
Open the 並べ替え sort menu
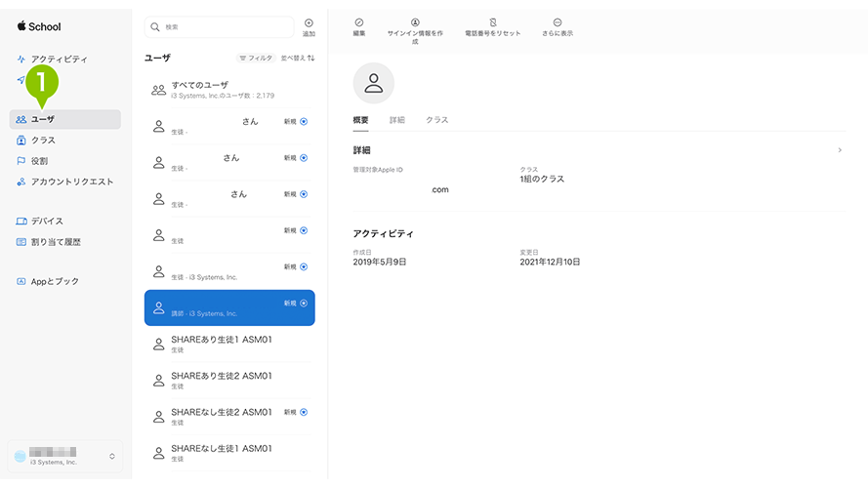coord(298,59)
